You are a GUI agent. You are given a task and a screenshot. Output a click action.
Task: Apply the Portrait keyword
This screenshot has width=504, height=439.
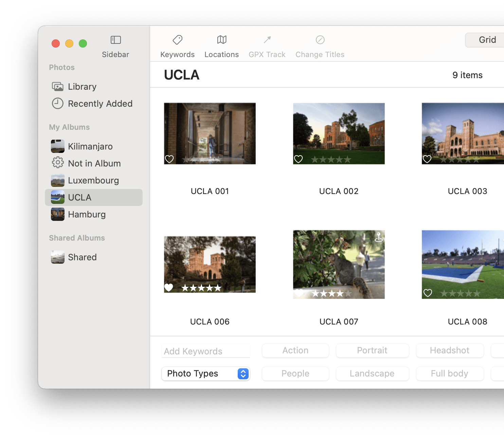pyautogui.click(x=373, y=351)
